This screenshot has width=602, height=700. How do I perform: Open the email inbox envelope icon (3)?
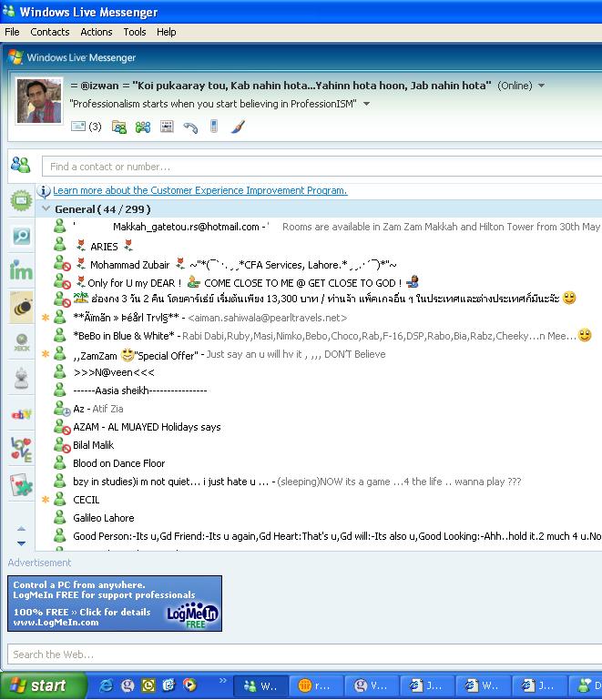[86, 127]
